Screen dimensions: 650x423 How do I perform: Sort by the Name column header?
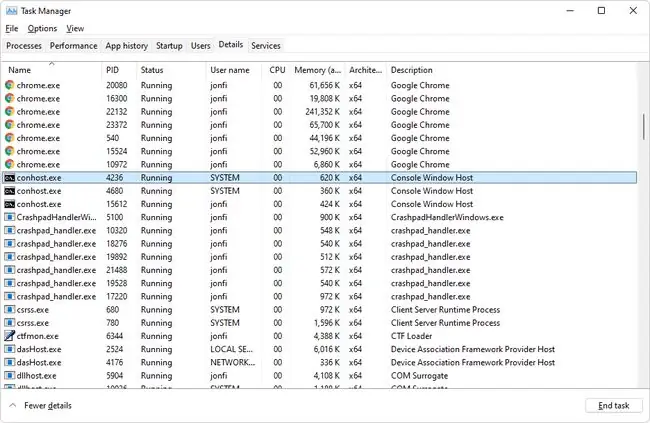(x=52, y=70)
